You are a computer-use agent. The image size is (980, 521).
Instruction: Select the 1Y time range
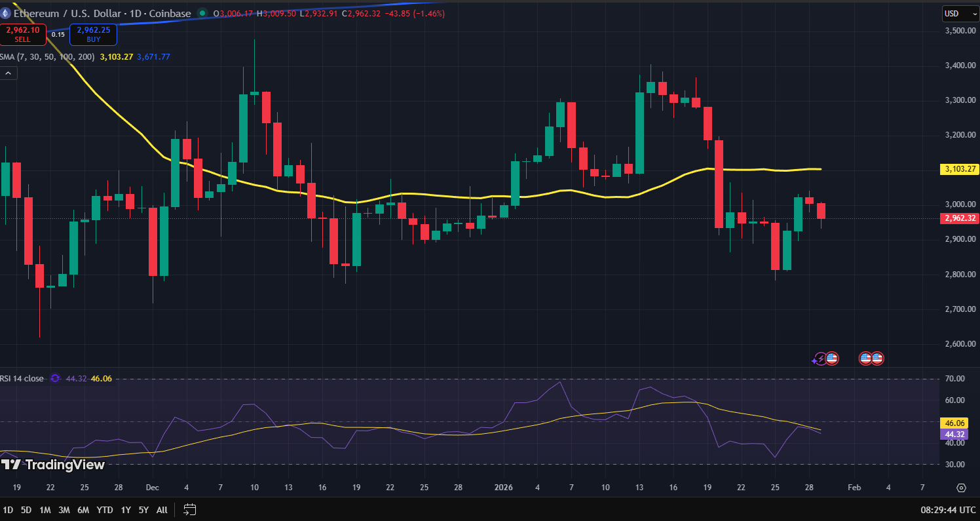(x=126, y=509)
